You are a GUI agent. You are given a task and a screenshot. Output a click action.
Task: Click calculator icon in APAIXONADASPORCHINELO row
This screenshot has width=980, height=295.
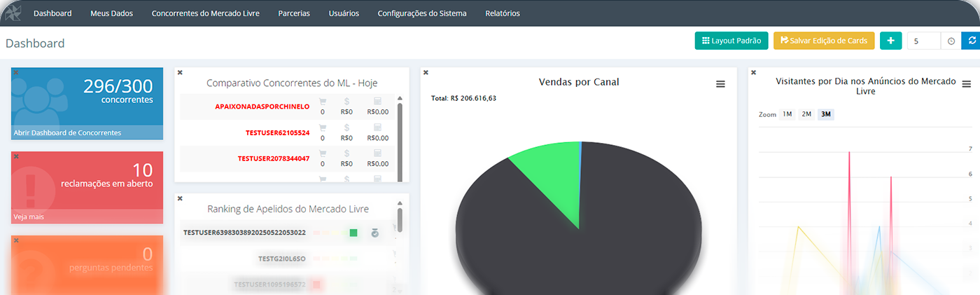[377, 102]
